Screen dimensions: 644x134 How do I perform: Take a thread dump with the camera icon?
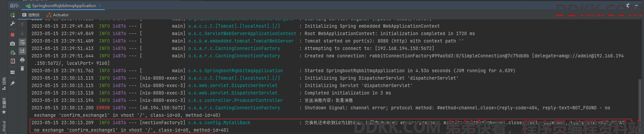[13, 44]
